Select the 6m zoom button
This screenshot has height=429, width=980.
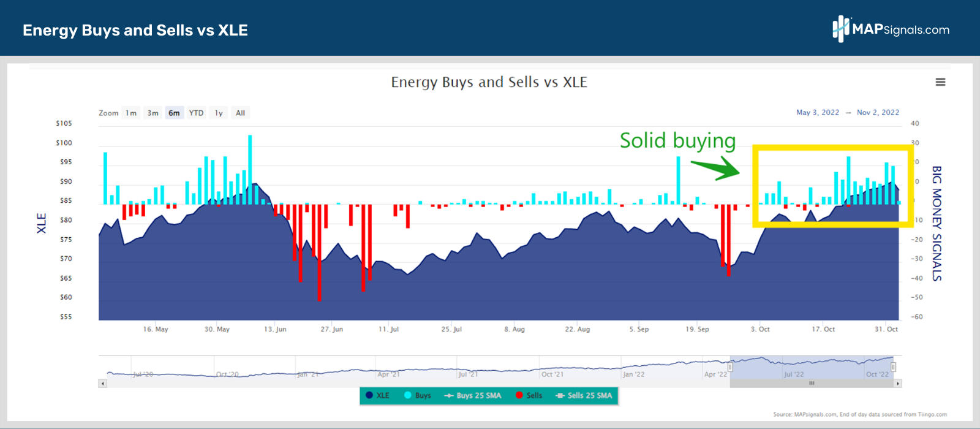pyautogui.click(x=175, y=113)
